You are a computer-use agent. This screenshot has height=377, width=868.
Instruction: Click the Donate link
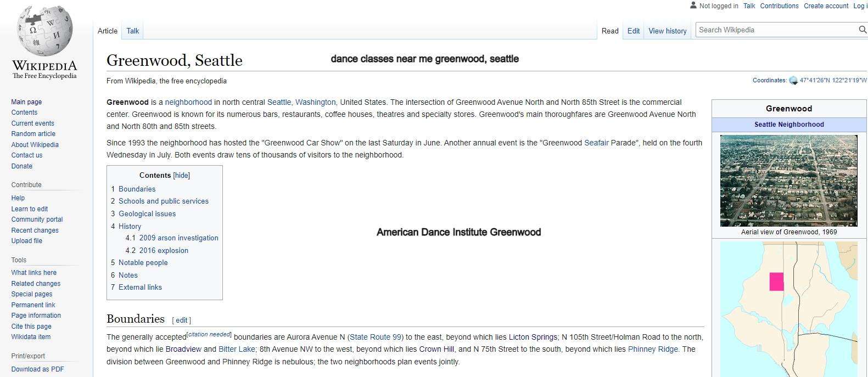click(22, 166)
